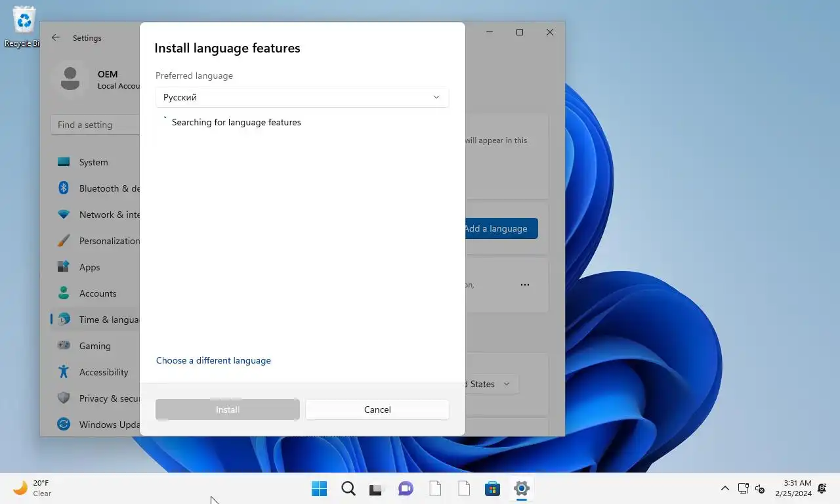The height and width of the screenshot is (504, 840).
Task: Click the Find a setting search box
Action: pos(96,125)
